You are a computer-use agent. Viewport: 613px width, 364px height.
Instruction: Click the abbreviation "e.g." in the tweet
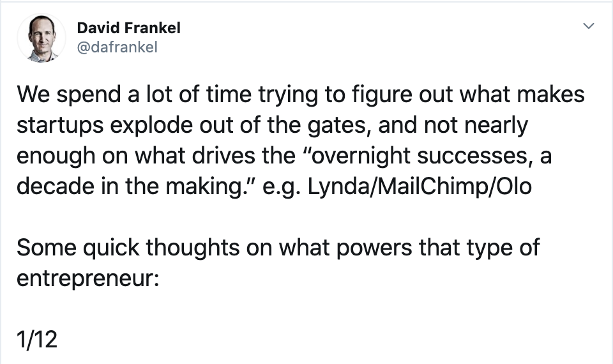coord(282,187)
